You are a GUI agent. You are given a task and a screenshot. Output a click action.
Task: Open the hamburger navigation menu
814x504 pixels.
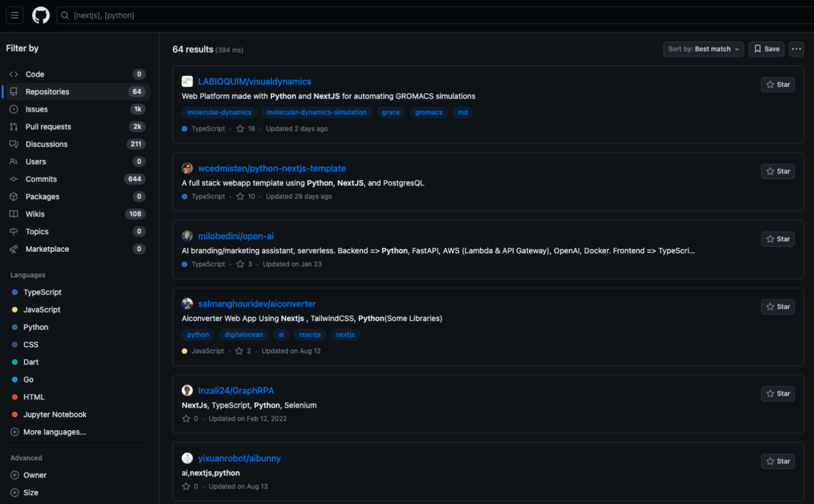14,15
